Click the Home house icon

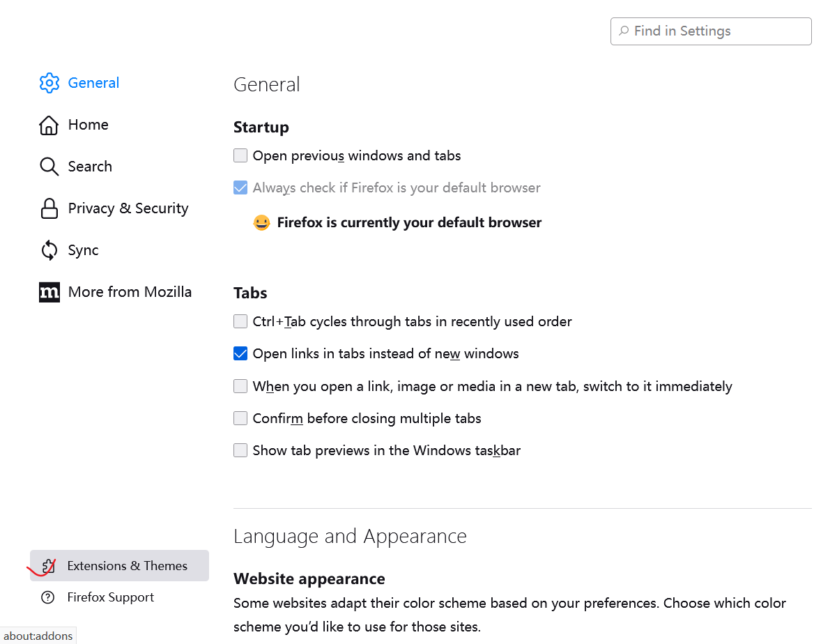coord(49,125)
